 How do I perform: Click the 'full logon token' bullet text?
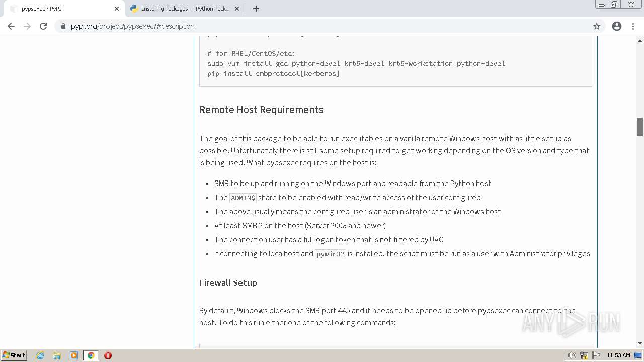329,240
